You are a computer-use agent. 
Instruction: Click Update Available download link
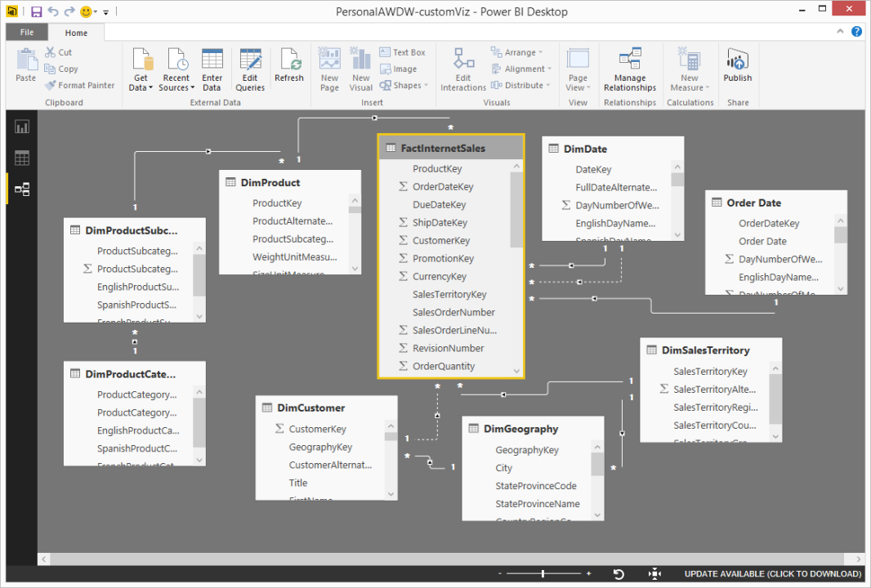(x=773, y=574)
